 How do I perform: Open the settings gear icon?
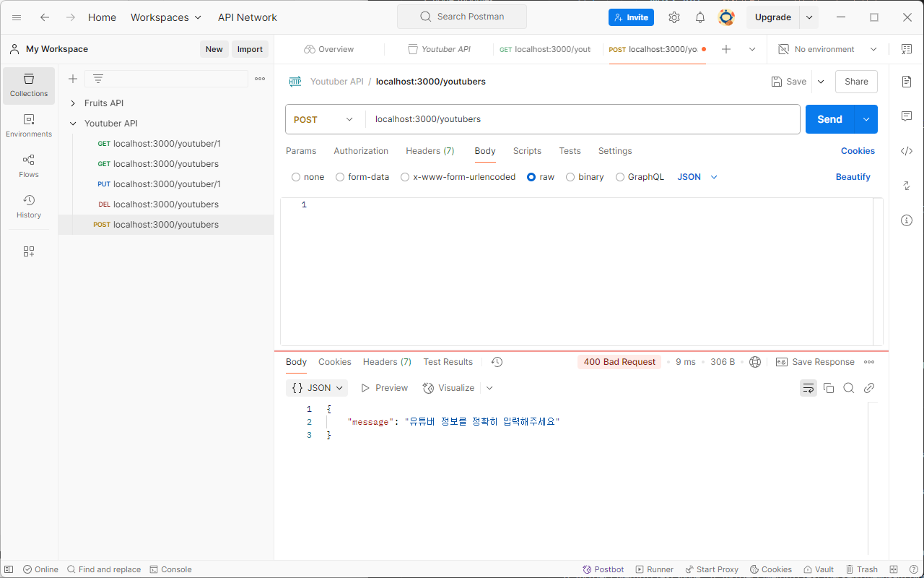coord(674,17)
